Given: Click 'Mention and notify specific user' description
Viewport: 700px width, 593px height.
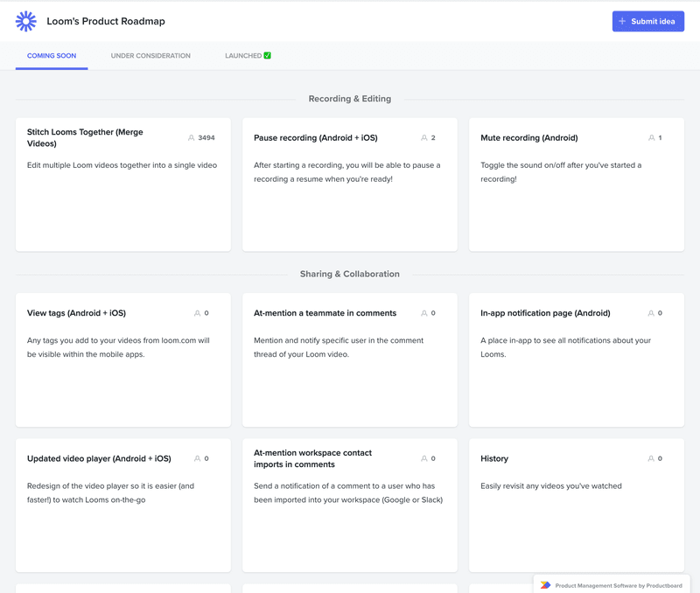Looking at the screenshot, I should pyautogui.click(x=339, y=347).
